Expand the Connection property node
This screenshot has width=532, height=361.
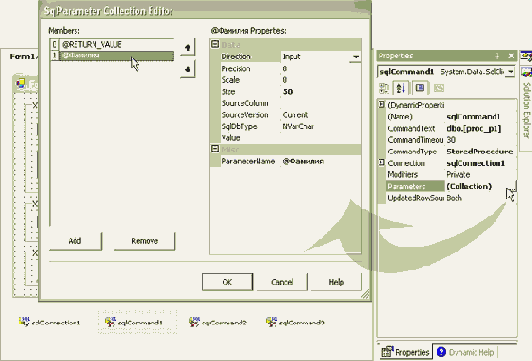pyautogui.click(x=382, y=163)
